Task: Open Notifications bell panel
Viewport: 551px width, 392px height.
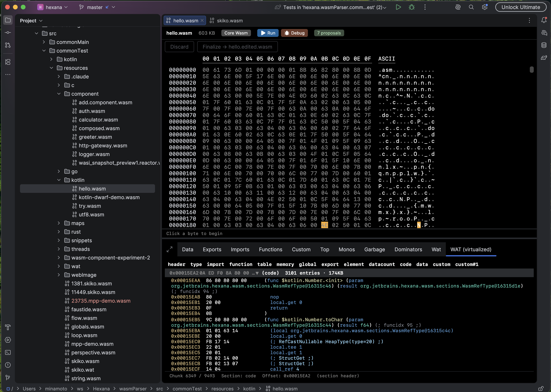Action: (544, 20)
